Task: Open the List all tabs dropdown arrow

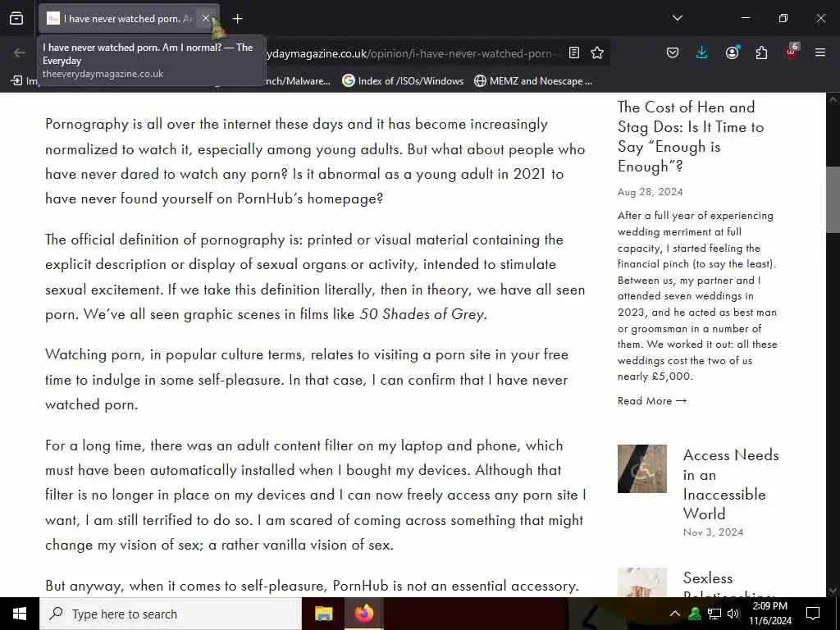Action: click(x=677, y=18)
